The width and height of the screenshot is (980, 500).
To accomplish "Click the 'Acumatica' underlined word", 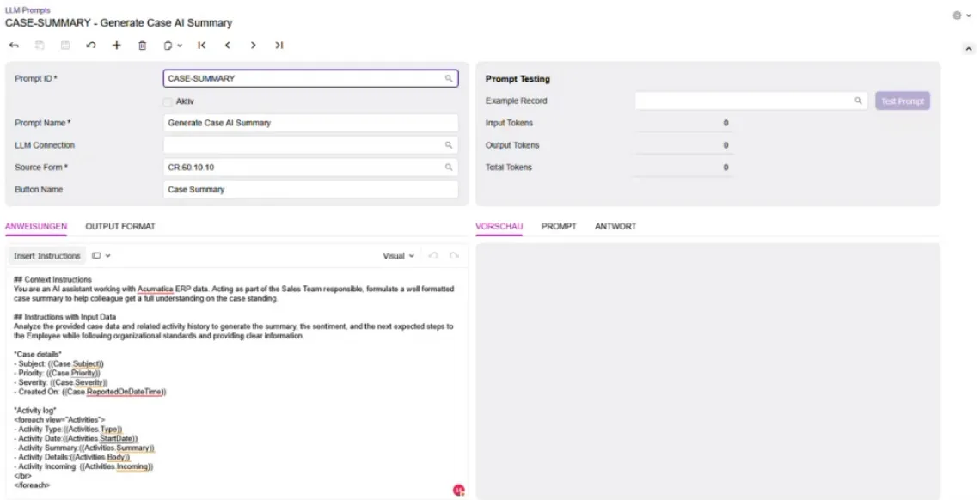I will pyautogui.click(x=155, y=289).
